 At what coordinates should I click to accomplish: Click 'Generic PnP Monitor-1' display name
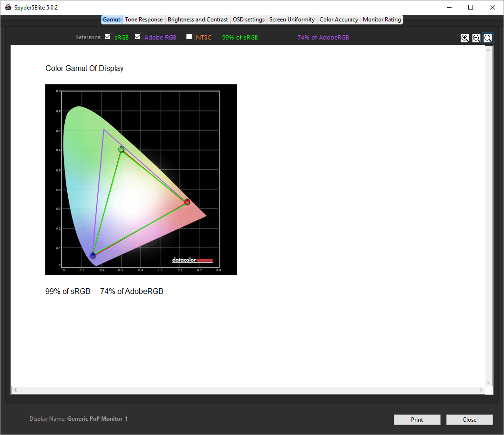[97, 419]
